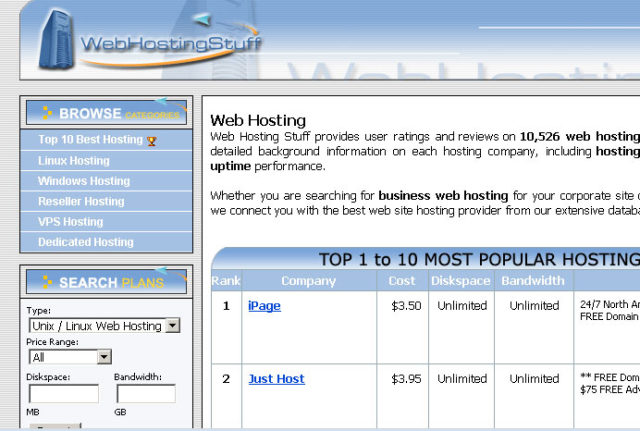
Task: Follow the Just Host company link
Action: 276,379
